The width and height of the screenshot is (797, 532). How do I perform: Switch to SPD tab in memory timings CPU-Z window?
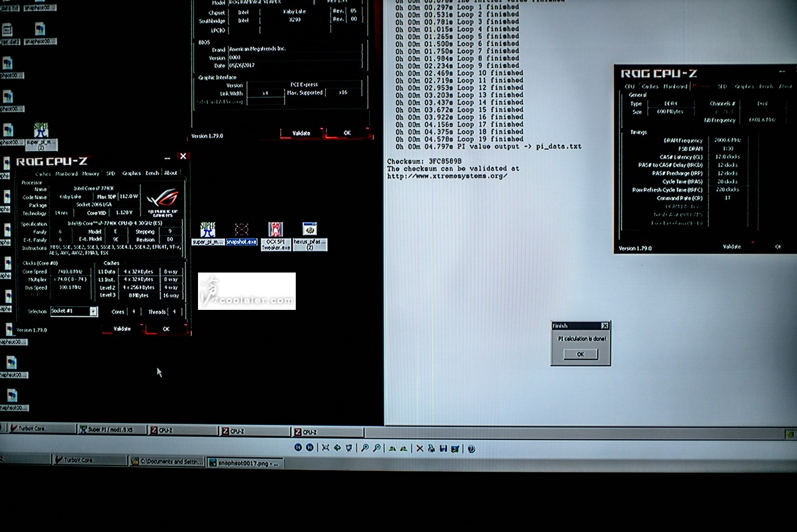[722, 86]
